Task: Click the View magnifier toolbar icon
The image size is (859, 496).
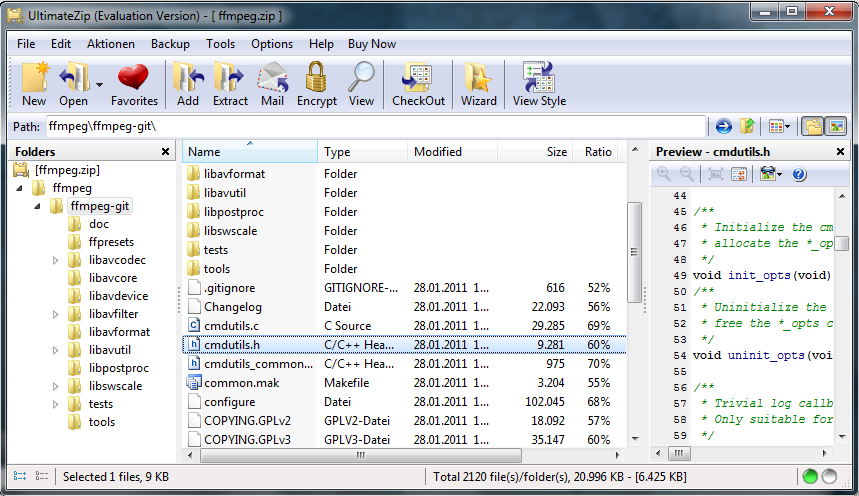Action: click(361, 84)
